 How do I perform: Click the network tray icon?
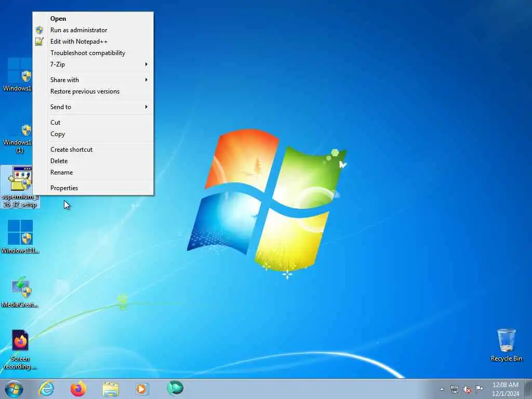pyautogui.click(x=454, y=389)
